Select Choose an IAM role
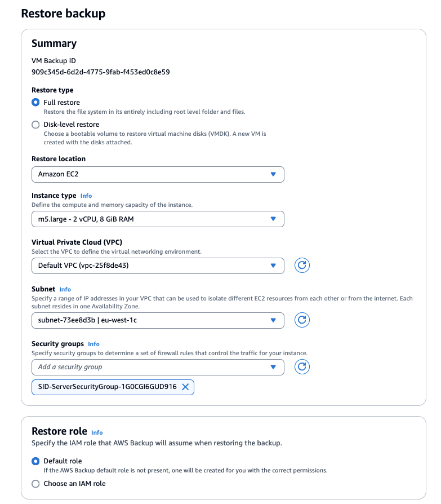The width and height of the screenshot is (441, 504). click(x=35, y=484)
